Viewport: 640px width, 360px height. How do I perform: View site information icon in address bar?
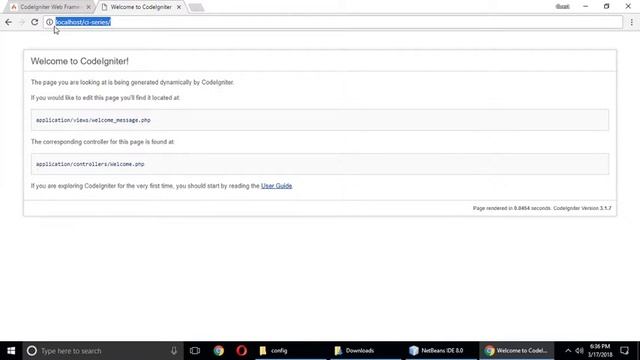point(49,22)
